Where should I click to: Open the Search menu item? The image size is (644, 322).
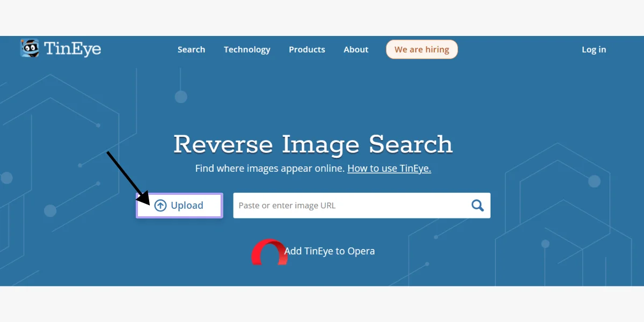191,49
